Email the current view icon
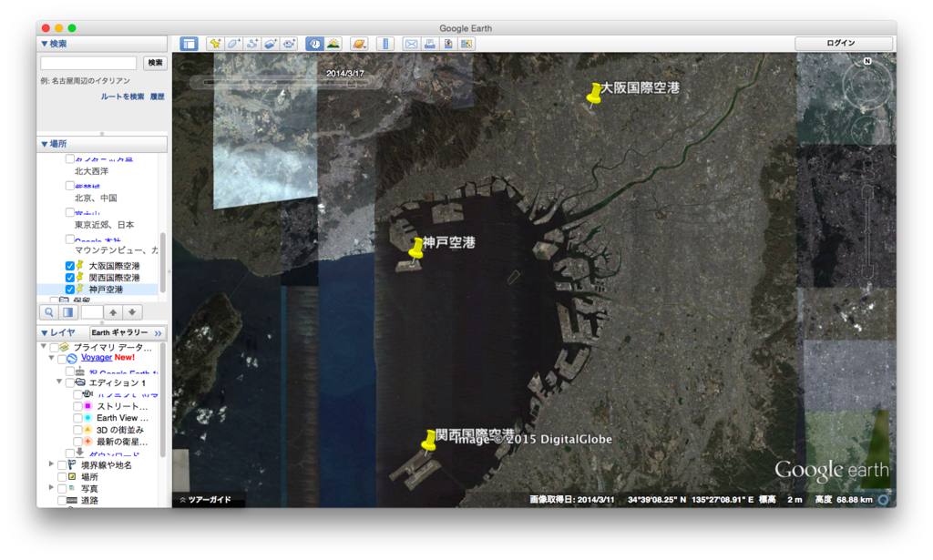The width and height of the screenshot is (933, 560). (x=411, y=44)
